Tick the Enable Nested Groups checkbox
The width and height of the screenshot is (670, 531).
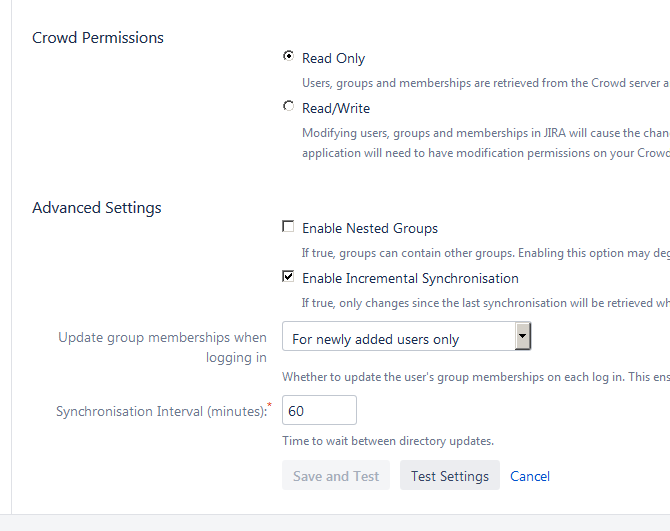(x=289, y=227)
